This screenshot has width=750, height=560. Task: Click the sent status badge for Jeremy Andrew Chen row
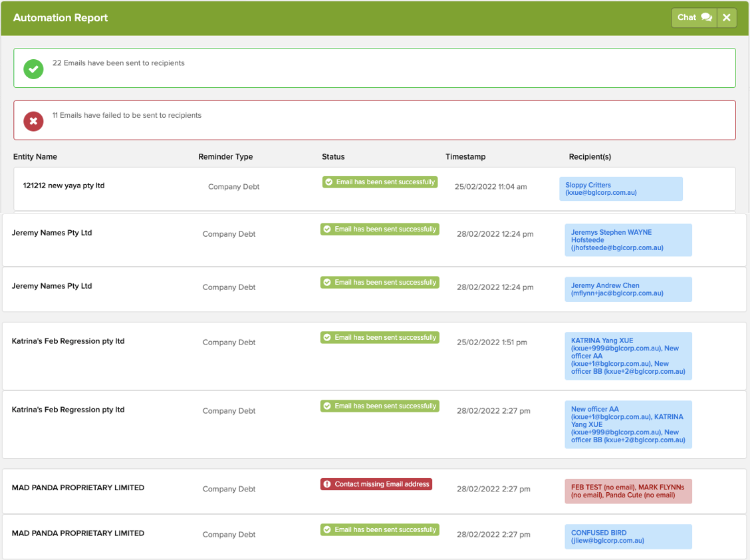coord(379,282)
